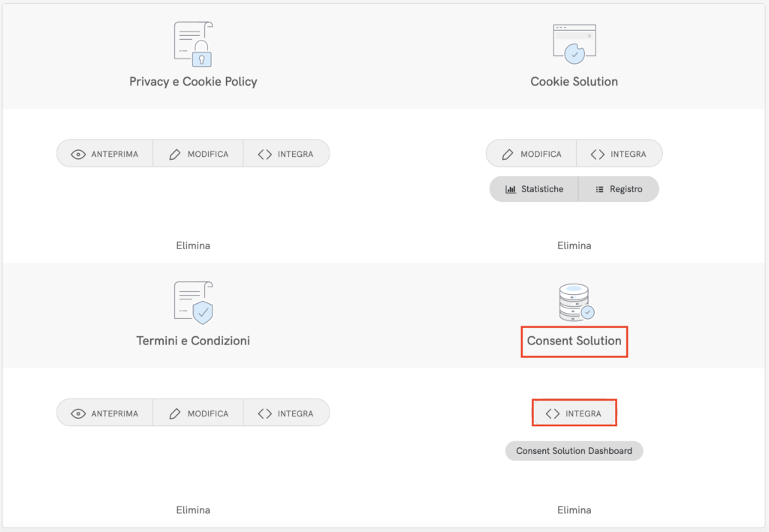Image resolution: width=769 pixels, height=532 pixels.
Task: Click Integra for Privacy e Cookie Policy
Action: click(285, 154)
